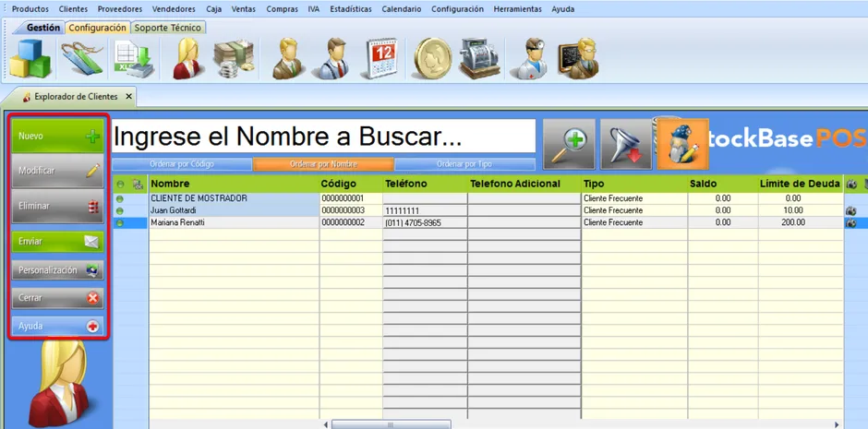
Task: Select Ordenar por Tipo sorting
Action: [x=465, y=164]
